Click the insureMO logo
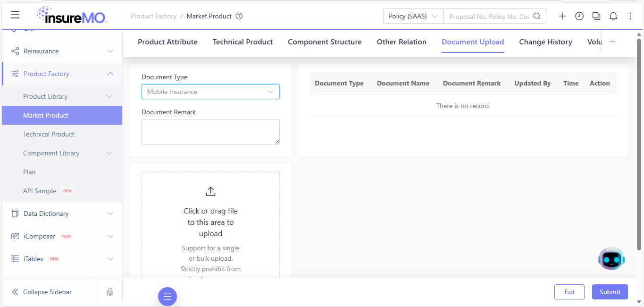Screen dimensions: 644x307 (72, 16)
